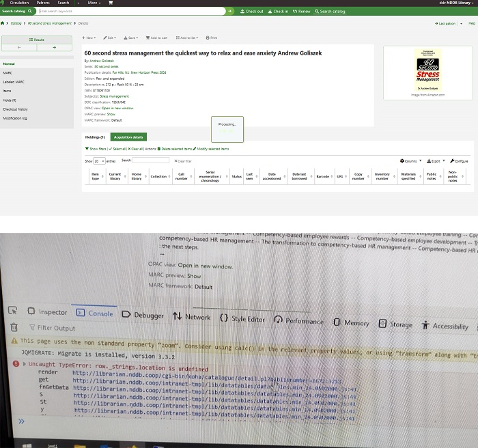Go to next result arrow
This screenshot has height=448, width=478.
coord(54,48)
